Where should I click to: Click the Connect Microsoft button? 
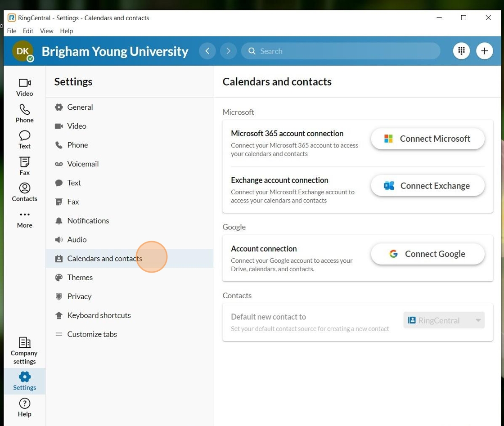click(427, 139)
